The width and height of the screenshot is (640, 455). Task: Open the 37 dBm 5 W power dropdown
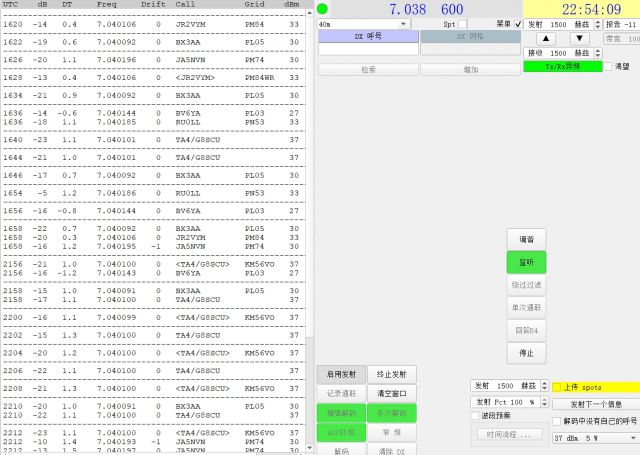click(594, 438)
